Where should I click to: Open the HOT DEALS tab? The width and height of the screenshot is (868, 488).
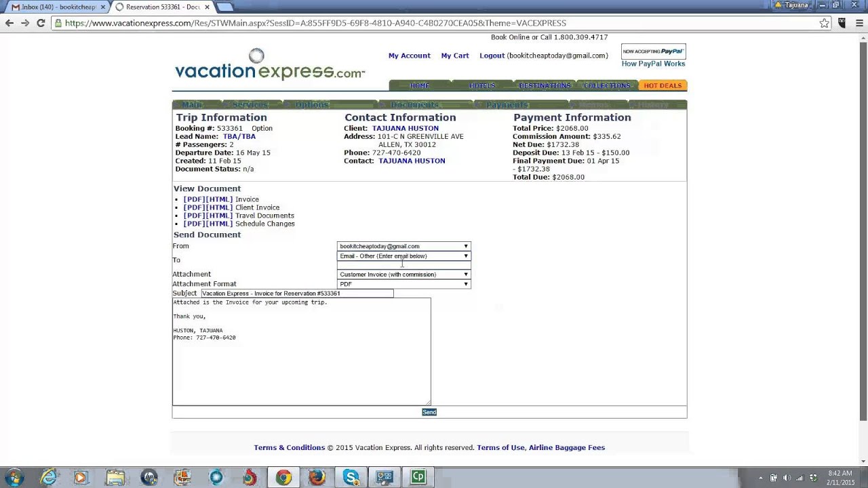pos(663,85)
